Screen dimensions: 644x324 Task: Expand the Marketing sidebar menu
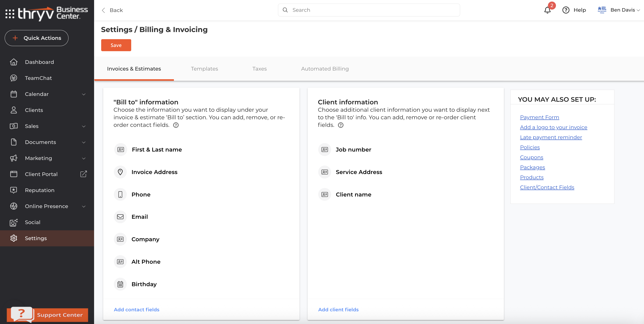tap(84, 158)
